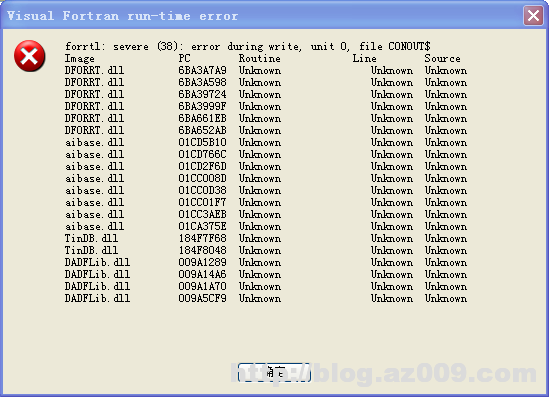Select PC address 6BA39724
Viewport: 549px width, 397px height.
point(202,94)
